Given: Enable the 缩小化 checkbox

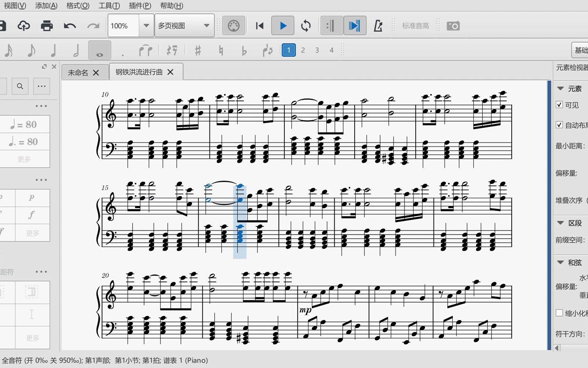Looking at the screenshot, I should 559,313.
